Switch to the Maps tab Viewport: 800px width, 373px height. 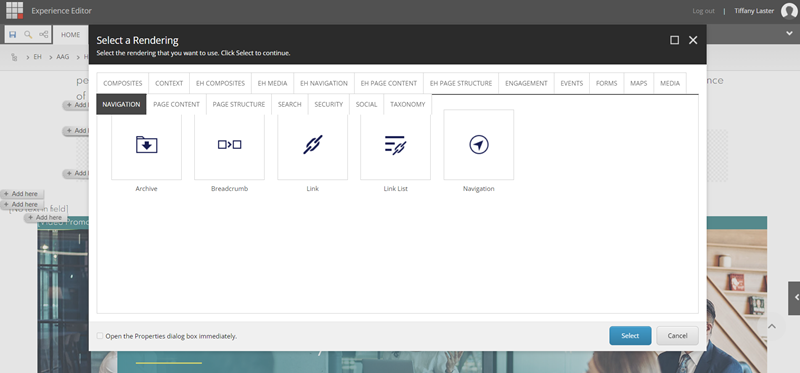click(638, 83)
